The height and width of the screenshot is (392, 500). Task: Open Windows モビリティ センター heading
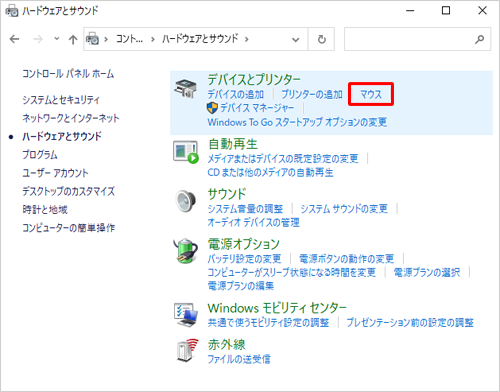(277, 308)
